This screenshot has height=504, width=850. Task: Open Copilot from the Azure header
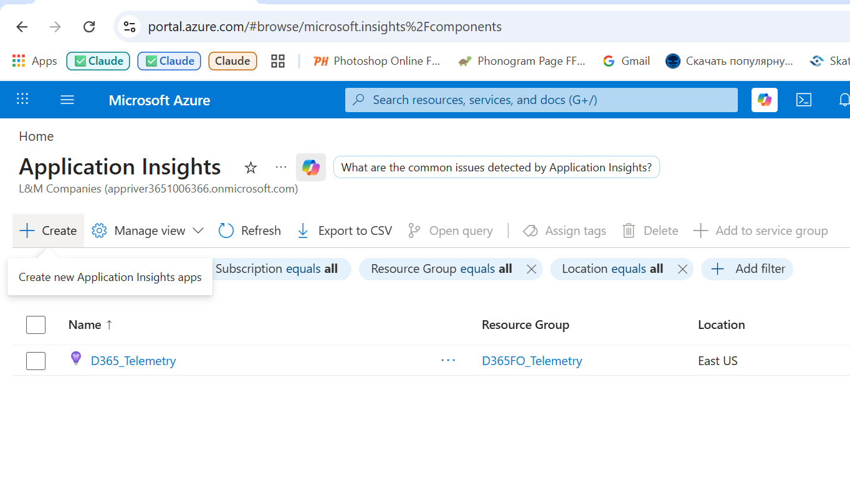(x=765, y=100)
